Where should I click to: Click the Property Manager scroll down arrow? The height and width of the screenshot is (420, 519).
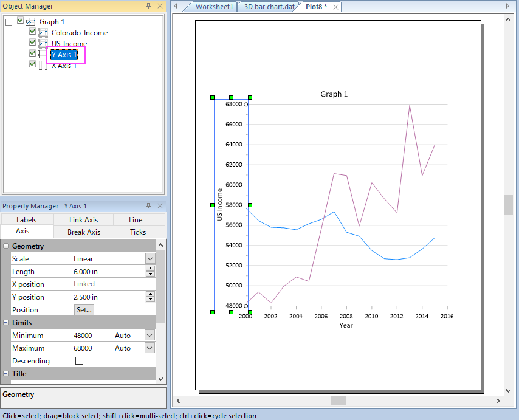pyautogui.click(x=161, y=379)
